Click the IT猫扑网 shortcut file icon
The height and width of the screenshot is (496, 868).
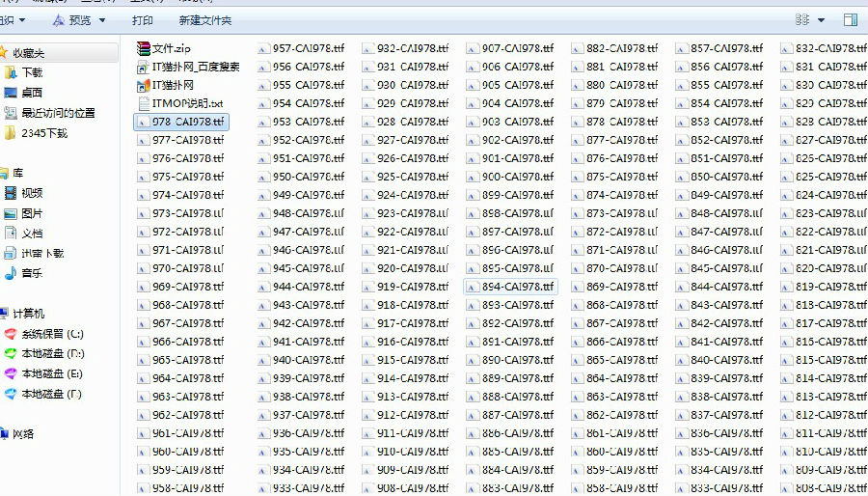[143, 85]
